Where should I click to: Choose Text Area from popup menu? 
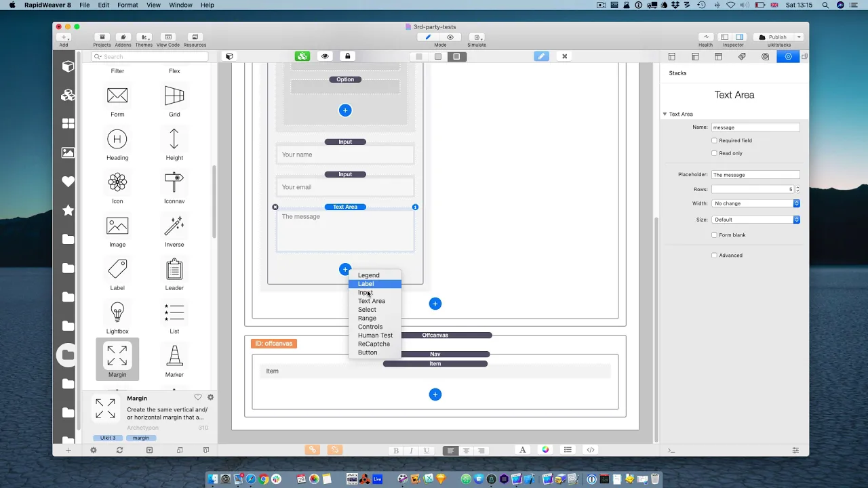371,301
